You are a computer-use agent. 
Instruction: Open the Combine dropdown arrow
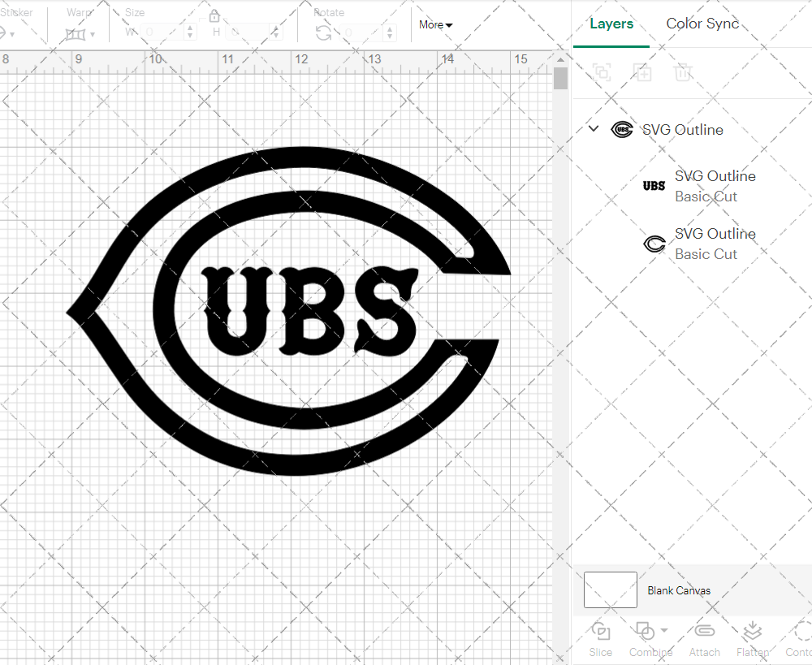pyautogui.click(x=664, y=630)
